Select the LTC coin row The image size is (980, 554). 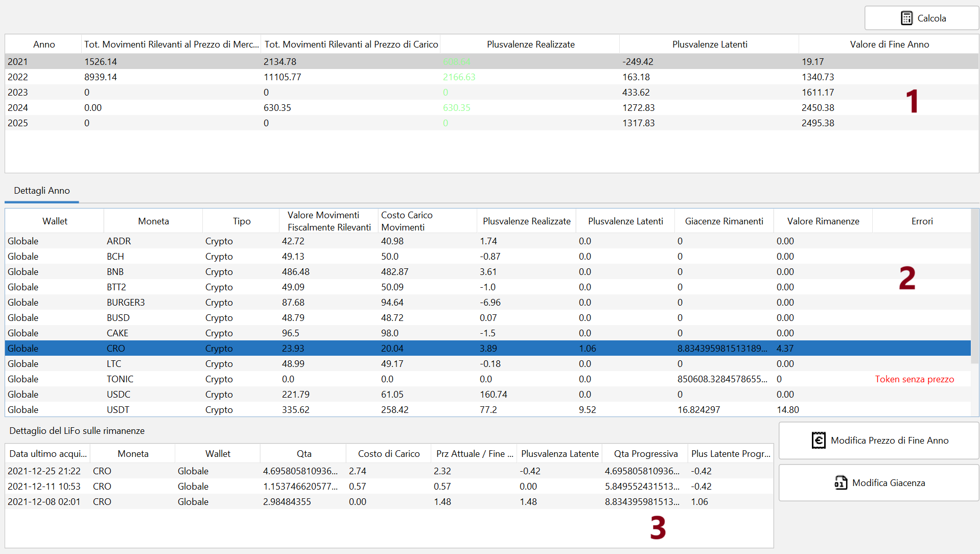pos(488,364)
